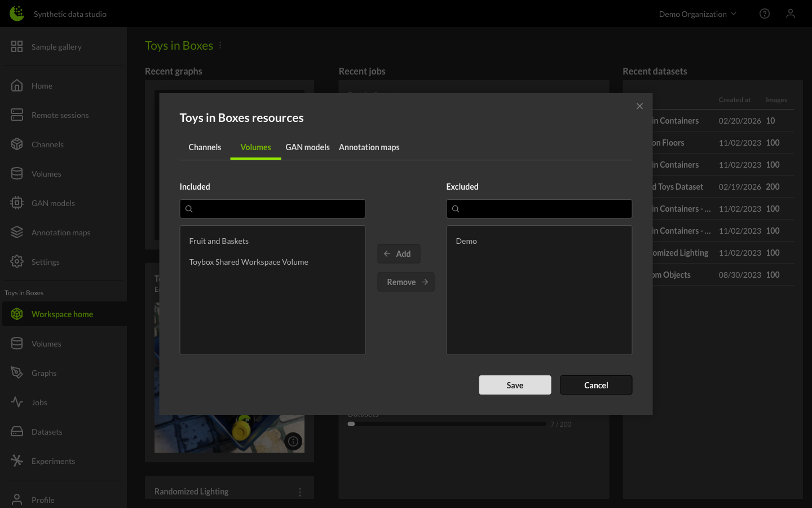Open the menu next to Toys in Boxes title
Viewport: 812px width, 508px height.
(x=220, y=45)
